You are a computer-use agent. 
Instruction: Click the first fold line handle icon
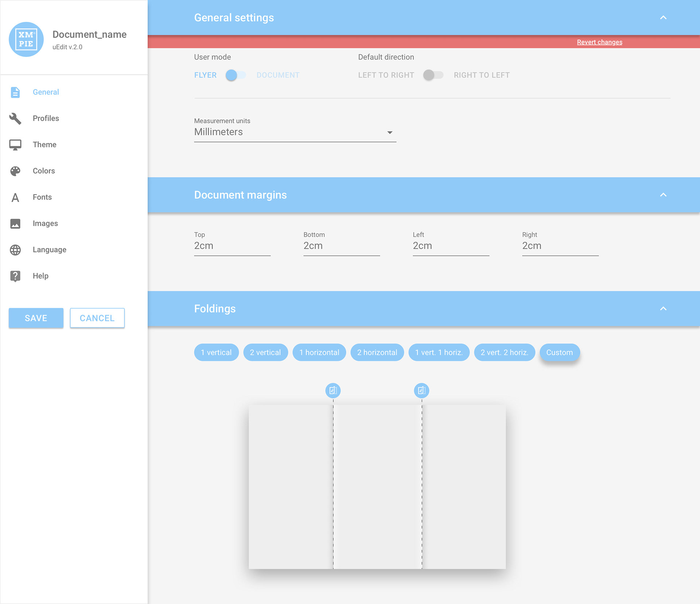click(333, 391)
